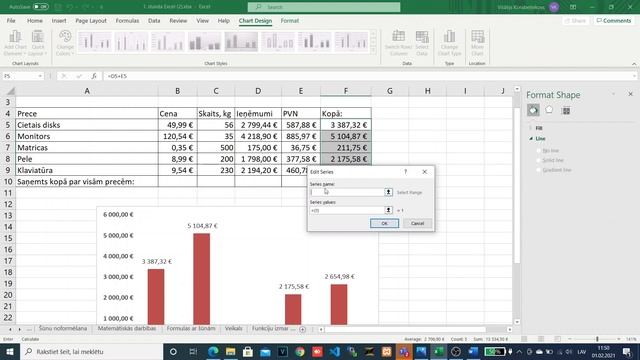Open Quick Layout in ribbon
This screenshot has width=640, height=360.
point(38,42)
